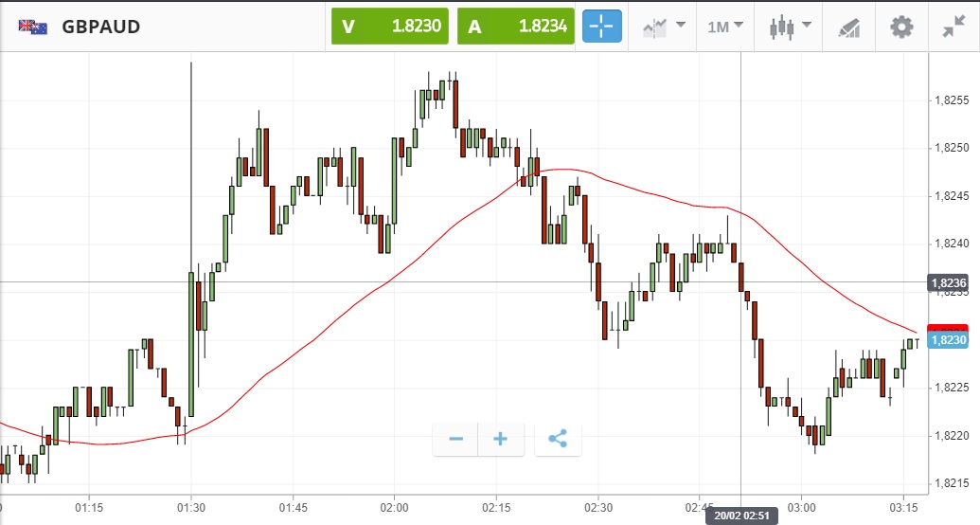Screen dimensions: 980x525
Task: Click the blue 1,8230 current price label
Action: point(949,340)
